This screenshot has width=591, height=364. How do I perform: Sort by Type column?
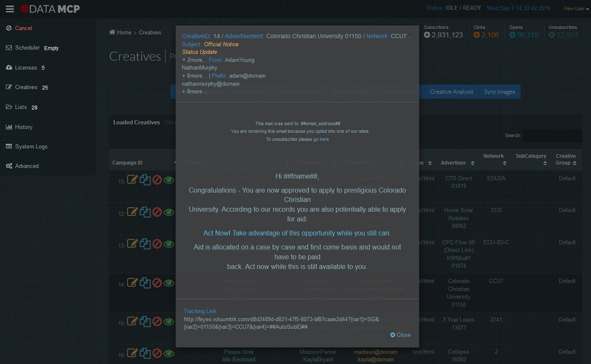tap(424, 163)
